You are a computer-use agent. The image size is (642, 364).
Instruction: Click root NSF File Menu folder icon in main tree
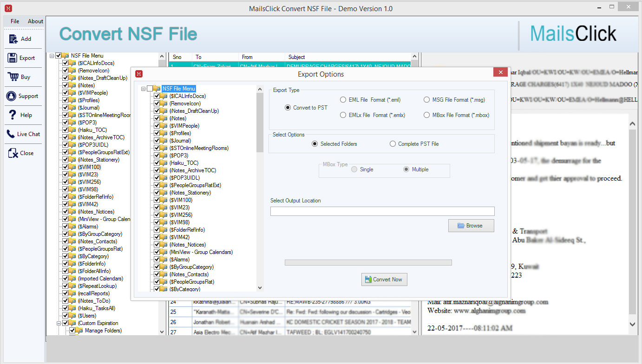tap(66, 56)
